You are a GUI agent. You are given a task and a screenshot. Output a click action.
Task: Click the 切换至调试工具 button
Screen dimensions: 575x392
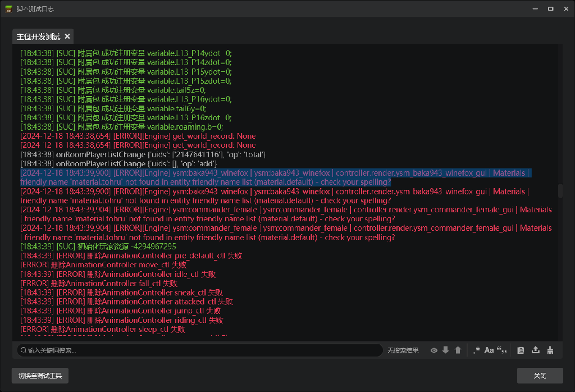click(40, 376)
